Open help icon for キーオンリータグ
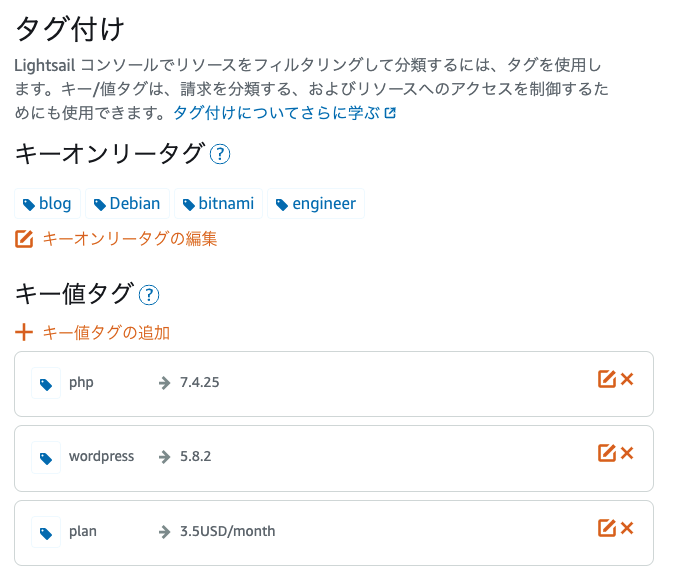The height and width of the screenshot is (585, 681). 220,154
